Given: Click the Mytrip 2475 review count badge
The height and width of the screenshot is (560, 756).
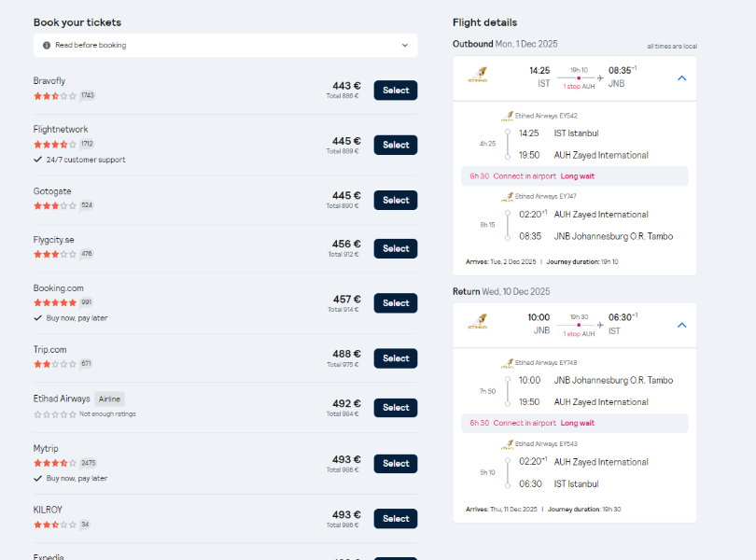Looking at the screenshot, I should [89, 463].
